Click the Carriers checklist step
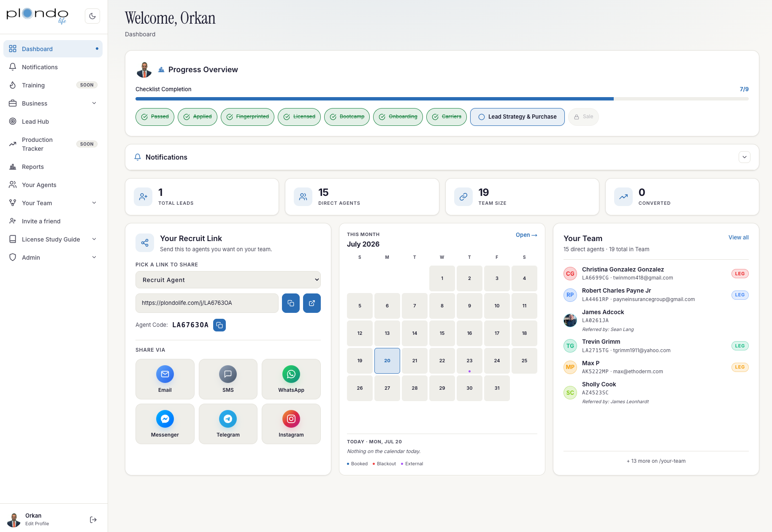Screen dimensions: 772x532 447,117
